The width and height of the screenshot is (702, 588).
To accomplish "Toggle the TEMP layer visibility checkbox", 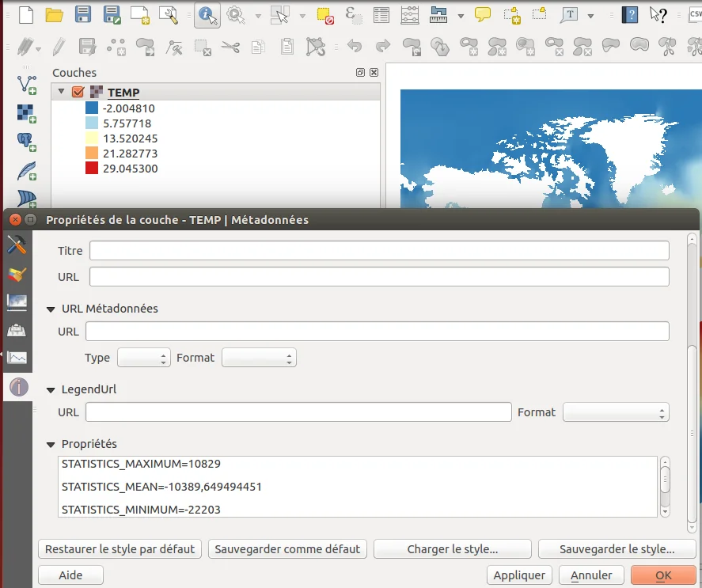I will point(78,93).
